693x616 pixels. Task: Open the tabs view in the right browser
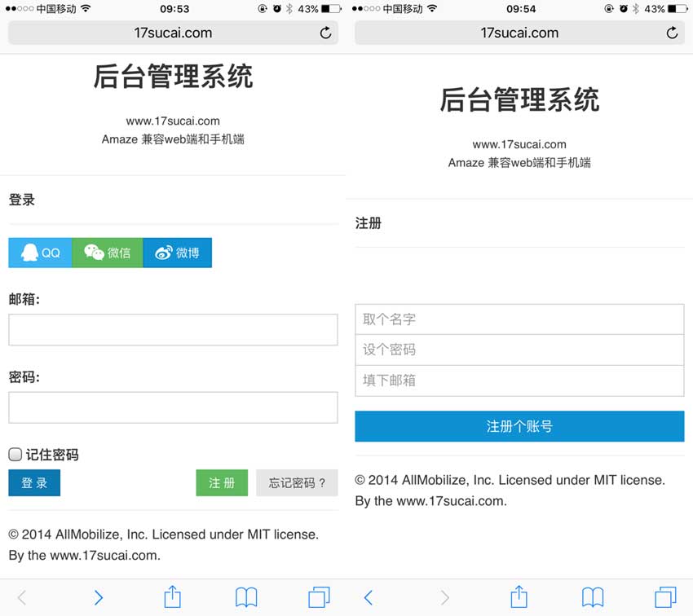coord(665,597)
